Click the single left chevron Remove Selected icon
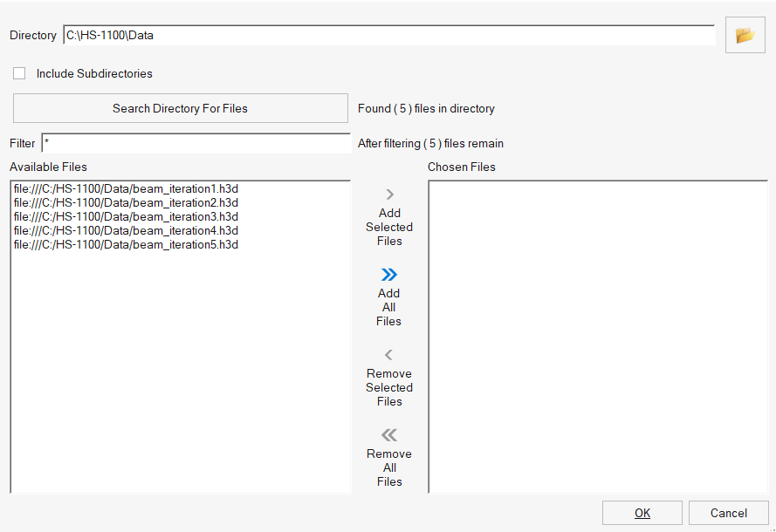This screenshot has height=532, width=776. point(389,354)
